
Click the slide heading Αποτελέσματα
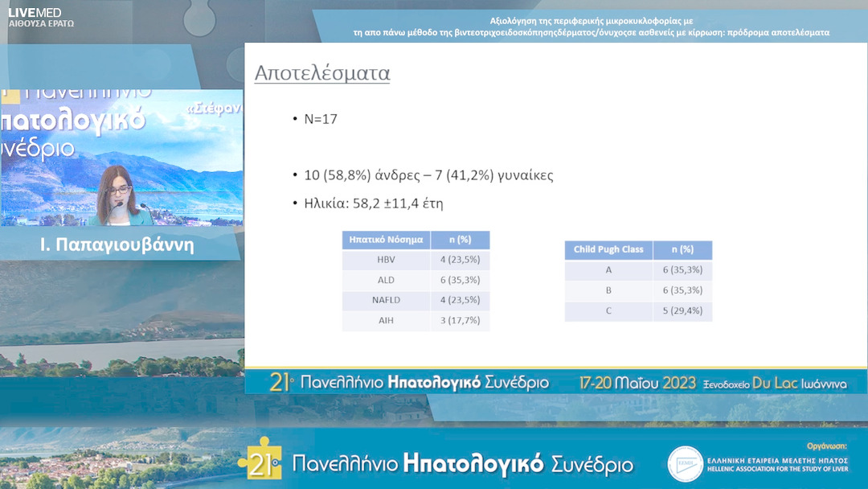pos(322,73)
